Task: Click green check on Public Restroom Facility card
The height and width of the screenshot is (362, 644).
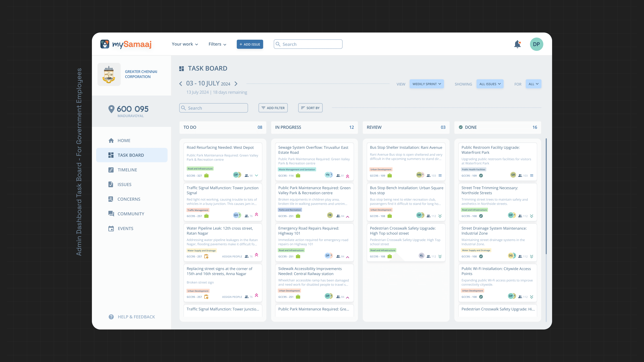Action: (x=481, y=176)
